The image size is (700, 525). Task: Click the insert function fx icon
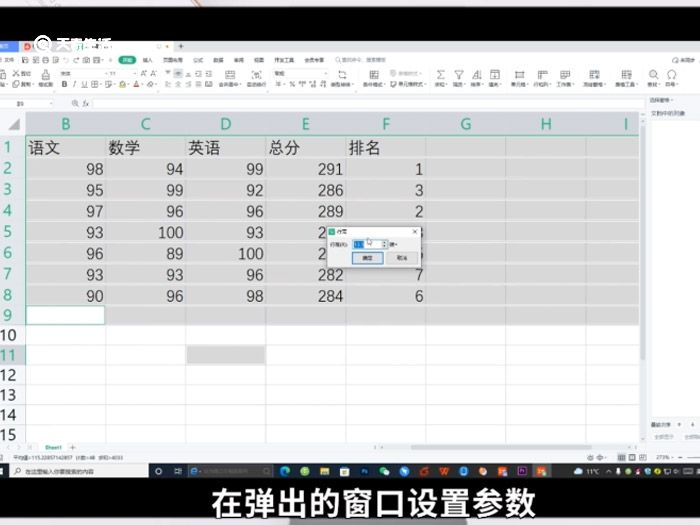[86, 104]
